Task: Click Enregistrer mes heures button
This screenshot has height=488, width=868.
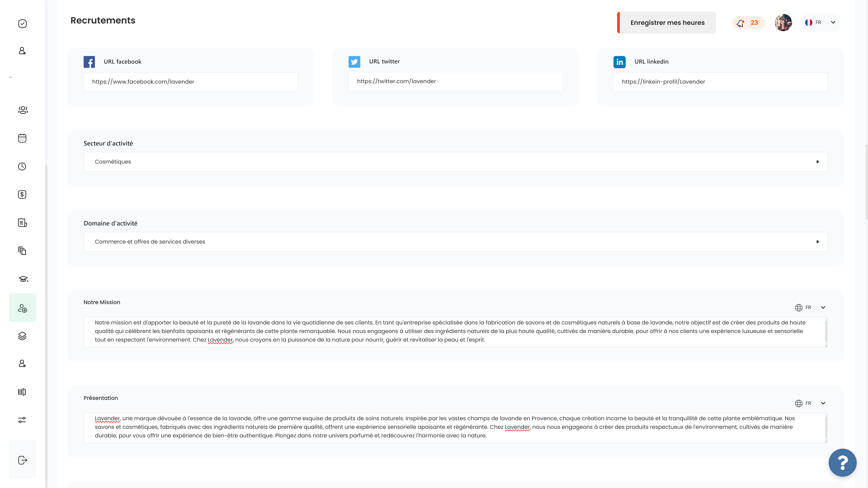Action: coord(666,23)
